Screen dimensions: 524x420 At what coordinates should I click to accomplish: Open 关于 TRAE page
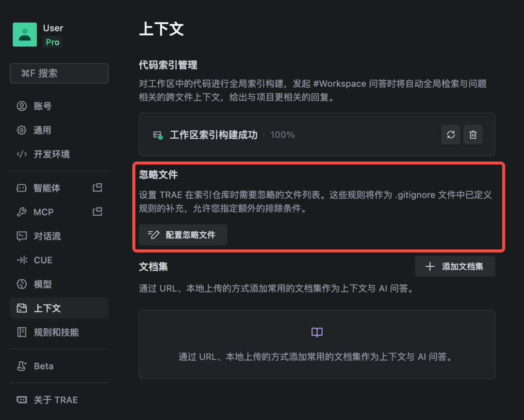click(55, 400)
